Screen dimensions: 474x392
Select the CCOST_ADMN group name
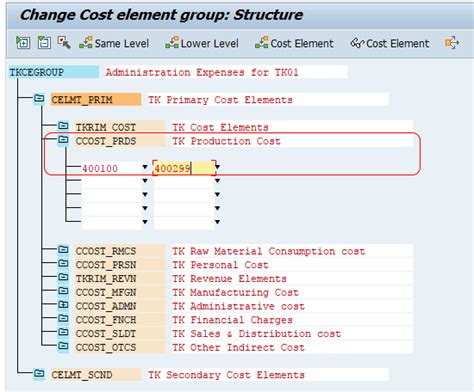(x=120, y=306)
